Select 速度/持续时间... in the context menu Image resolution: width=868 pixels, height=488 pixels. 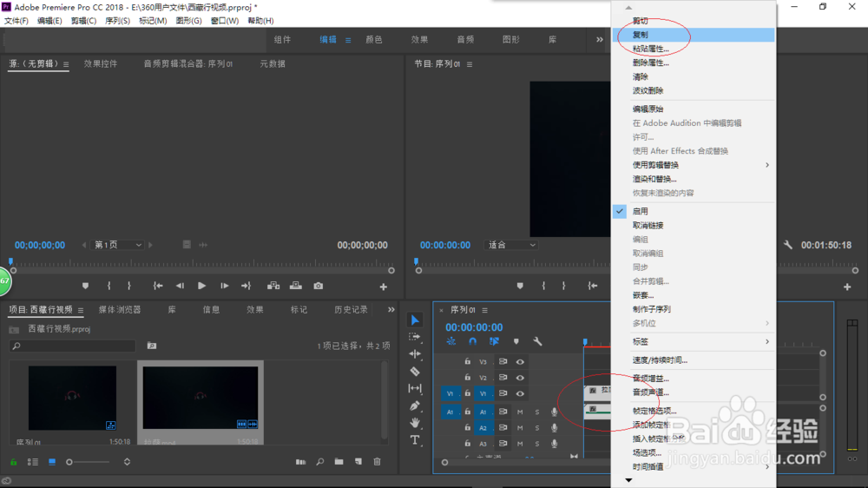click(694, 360)
